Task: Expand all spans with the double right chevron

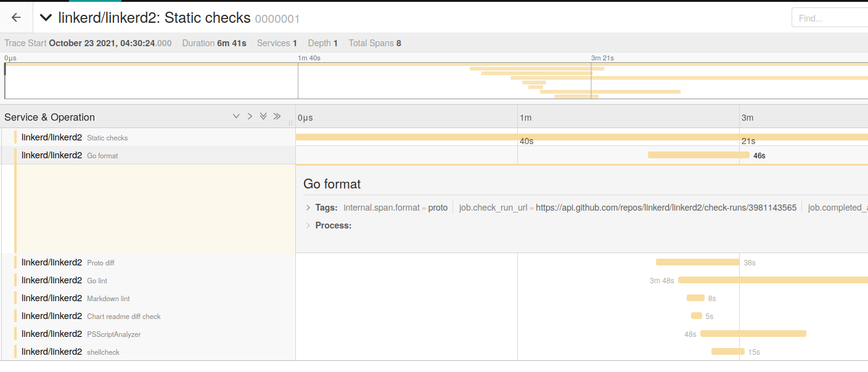Action: 277,116
